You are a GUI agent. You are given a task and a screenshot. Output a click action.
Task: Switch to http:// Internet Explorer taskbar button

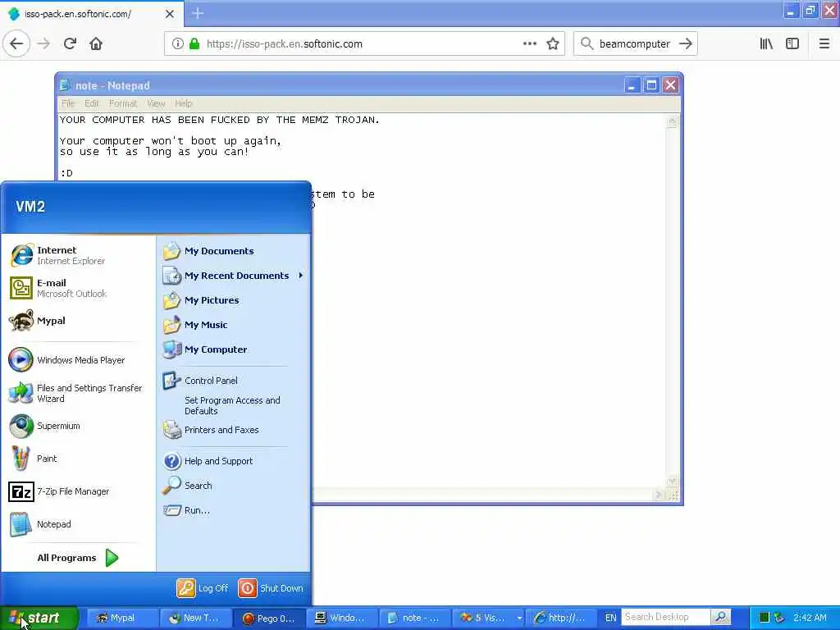point(561,619)
